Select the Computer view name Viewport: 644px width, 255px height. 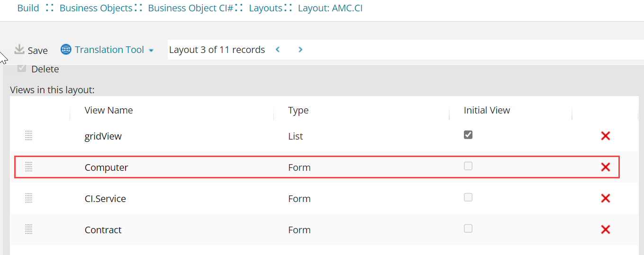(106, 167)
